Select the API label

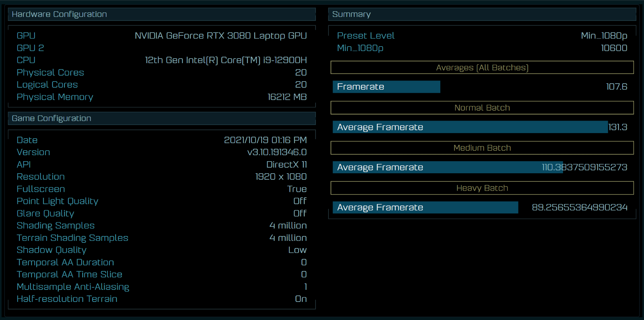[24, 164]
